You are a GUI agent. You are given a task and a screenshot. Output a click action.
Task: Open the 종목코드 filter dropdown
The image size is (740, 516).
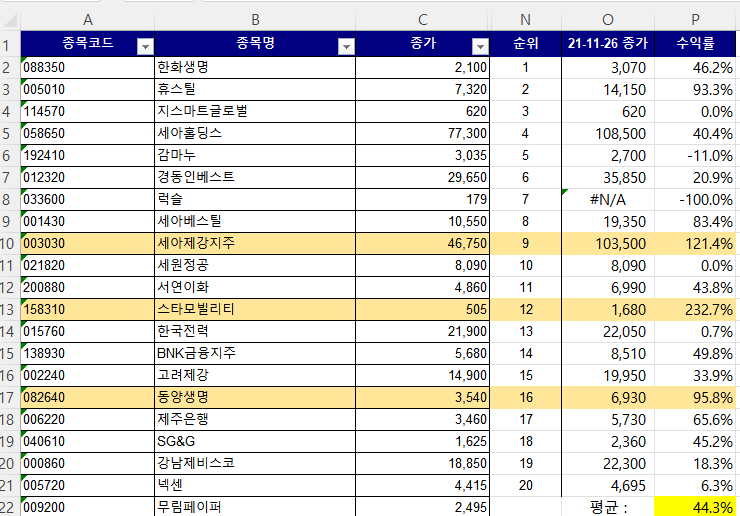145,46
